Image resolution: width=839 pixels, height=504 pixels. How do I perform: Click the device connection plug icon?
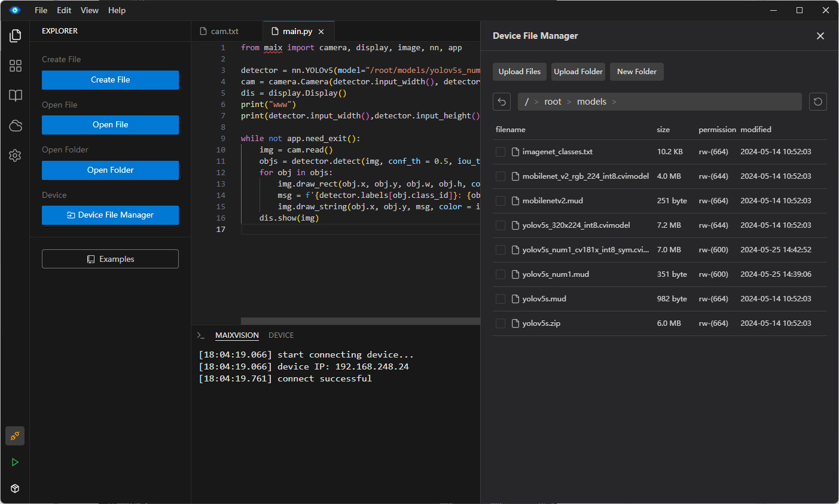click(15, 436)
